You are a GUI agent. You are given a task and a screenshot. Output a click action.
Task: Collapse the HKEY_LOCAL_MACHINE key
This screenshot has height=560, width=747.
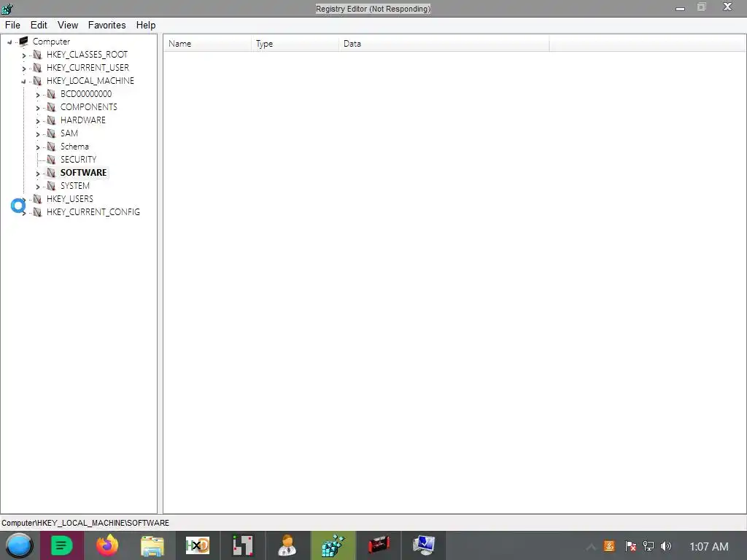point(24,82)
